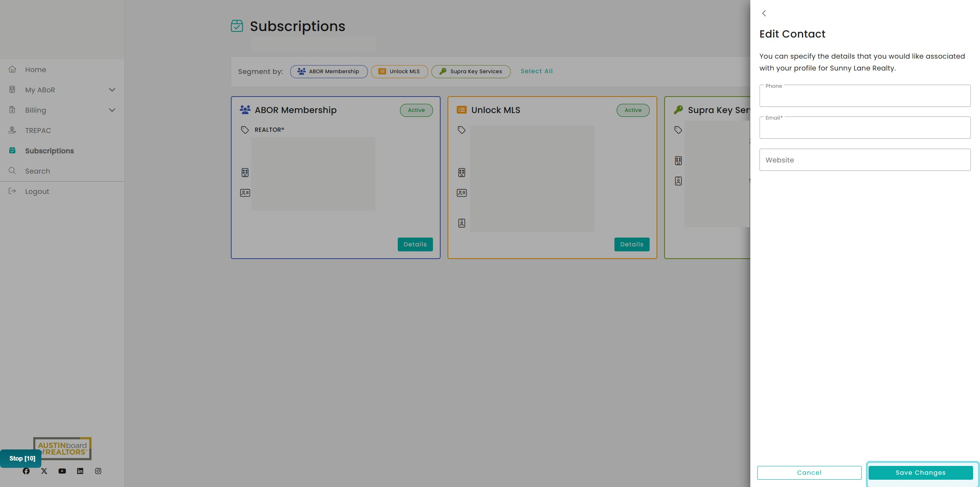Click the Billing invoice icon
The height and width of the screenshot is (487, 980).
(12, 110)
